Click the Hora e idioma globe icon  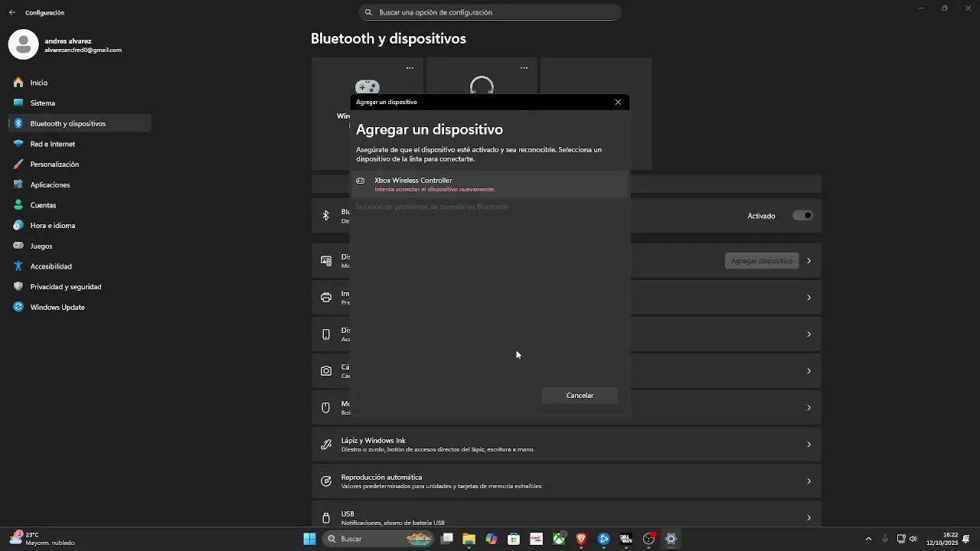pos(18,226)
